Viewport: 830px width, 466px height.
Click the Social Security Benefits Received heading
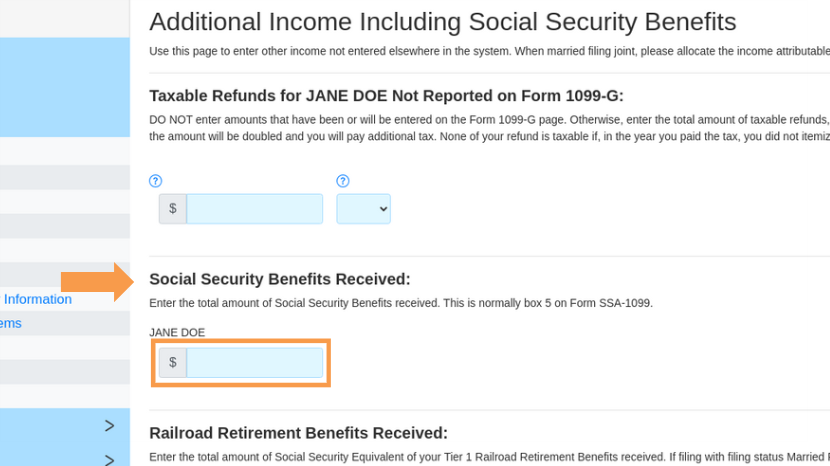click(280, 279)
